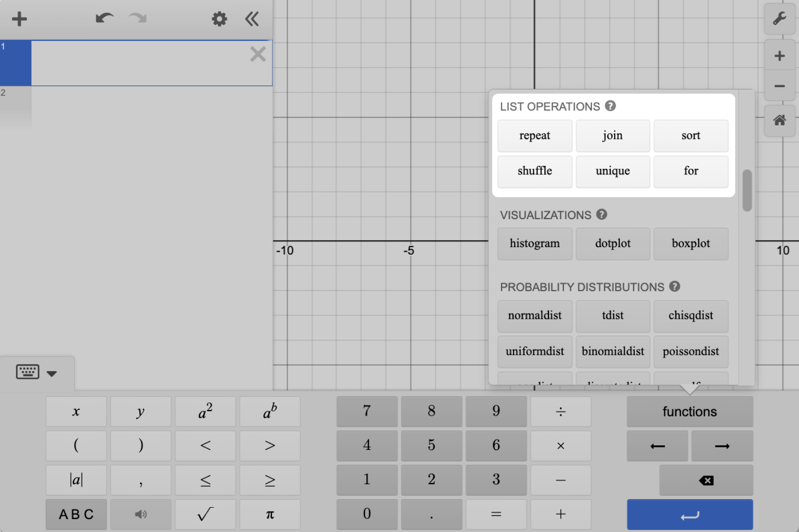The width and height of the screenshot is (799, 532).
Task: Insert tdist distribution
Action: click(613, 316)
